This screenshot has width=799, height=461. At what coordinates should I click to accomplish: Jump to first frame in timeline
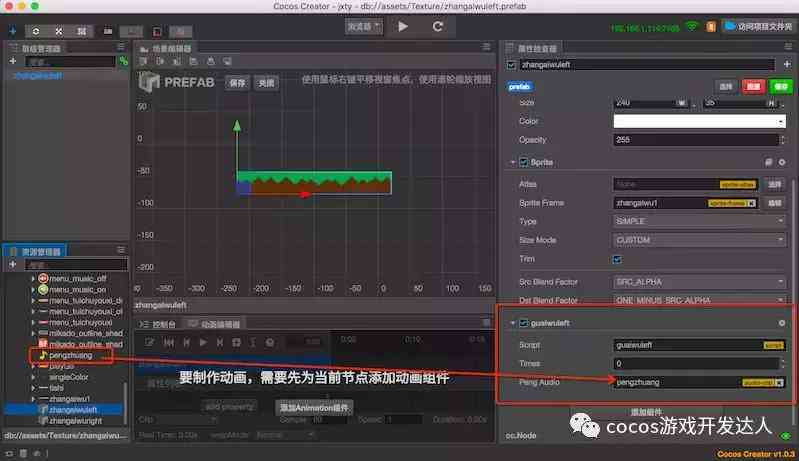(x=169, y=343)
